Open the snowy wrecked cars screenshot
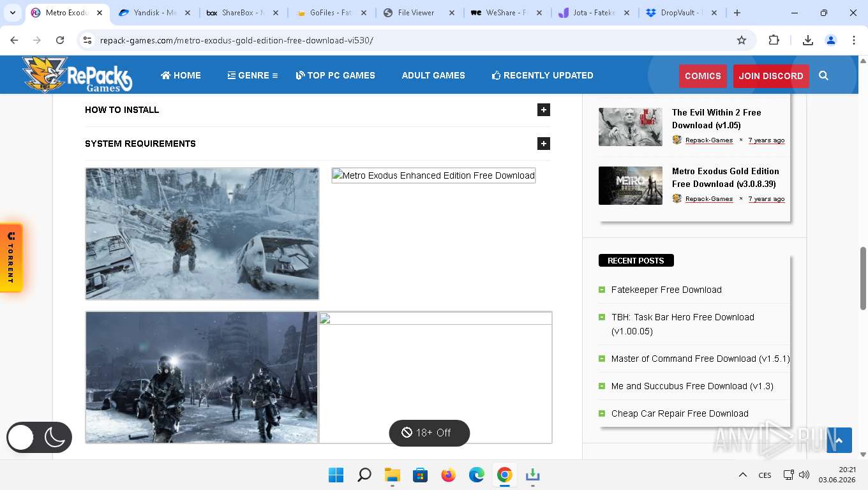Screen dimensions: 868x490 point(202,234)
